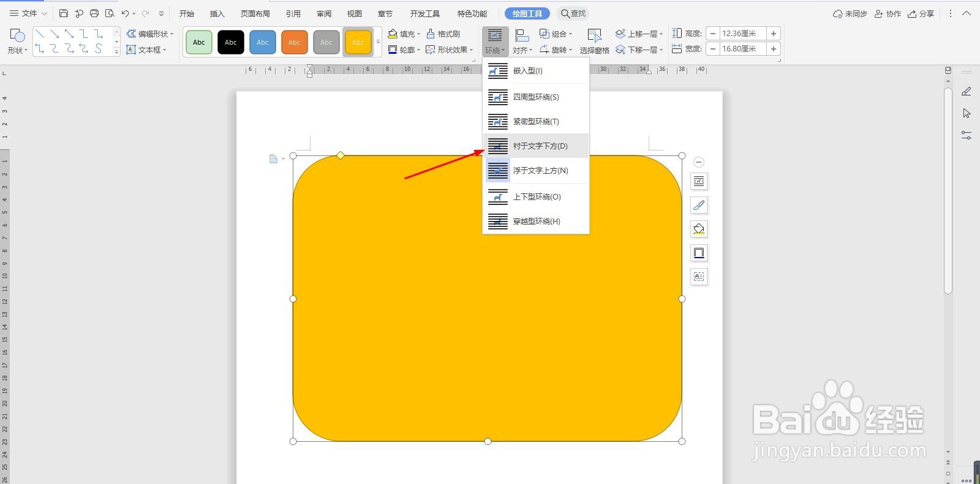Collapse the ribbon with the chevron arrow
980x484 pixels.
[x=967, y=13]
